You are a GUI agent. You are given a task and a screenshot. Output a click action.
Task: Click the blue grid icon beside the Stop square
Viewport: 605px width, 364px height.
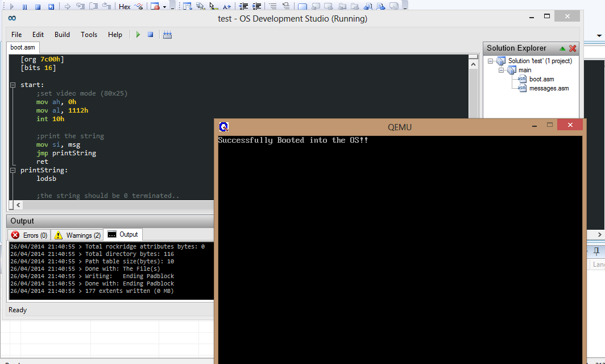[167, 35]
